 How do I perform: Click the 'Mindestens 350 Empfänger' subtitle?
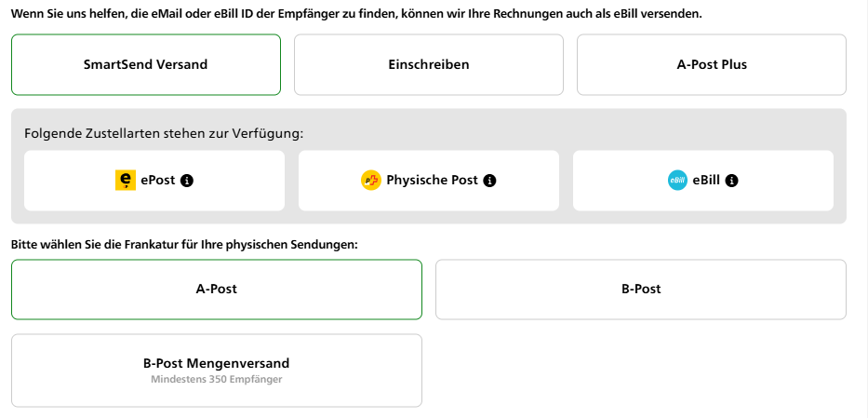coord(217,380)
